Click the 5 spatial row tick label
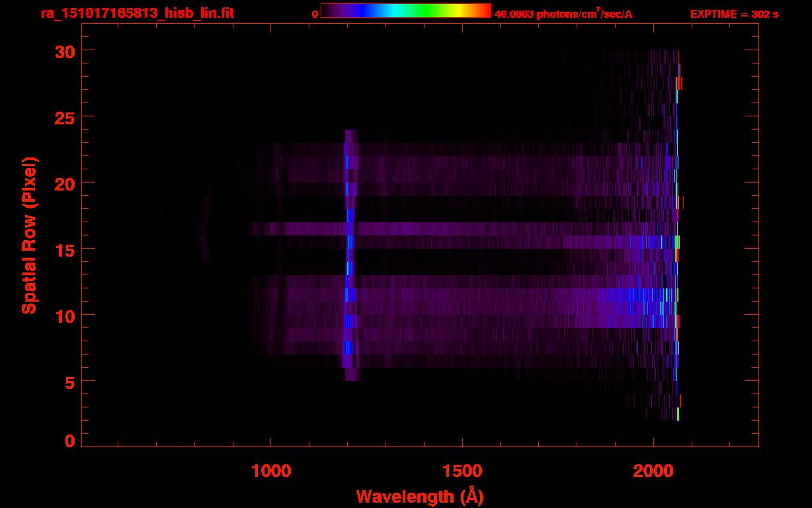This screenshot has height=508, width=812. [x=71, y=382]
